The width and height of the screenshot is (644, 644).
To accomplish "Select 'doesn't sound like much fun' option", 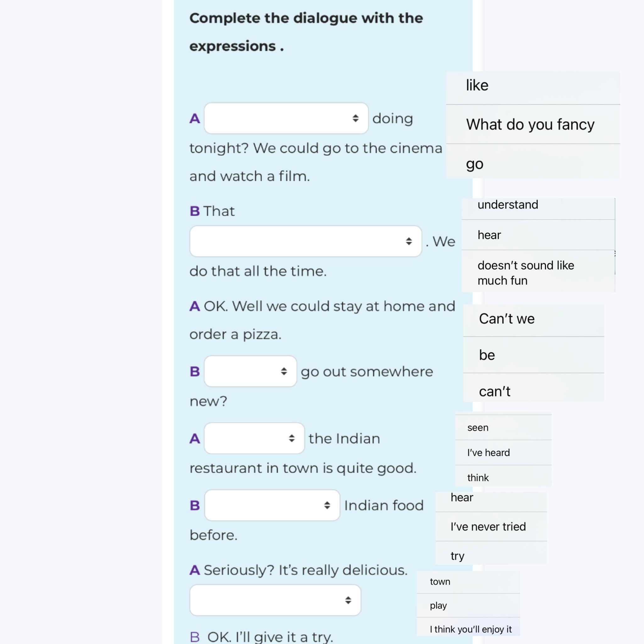I will [538, 271].
